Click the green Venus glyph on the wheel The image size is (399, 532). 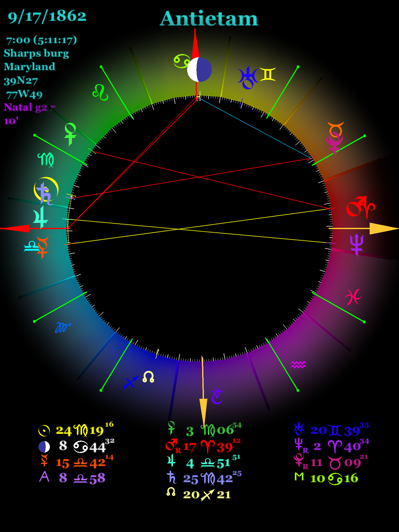click(x=70, y=134)
